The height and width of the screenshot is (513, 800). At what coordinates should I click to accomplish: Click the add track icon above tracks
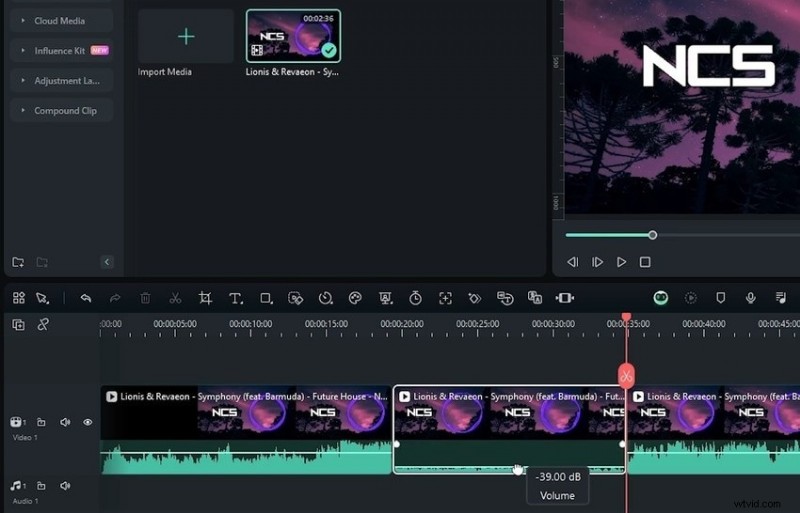point(18,325)
